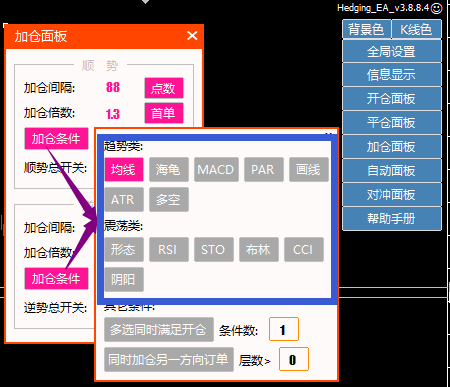Enable the 多空 trend condition
The width and height of the screenshot is (450, 387).
[169, 200]
